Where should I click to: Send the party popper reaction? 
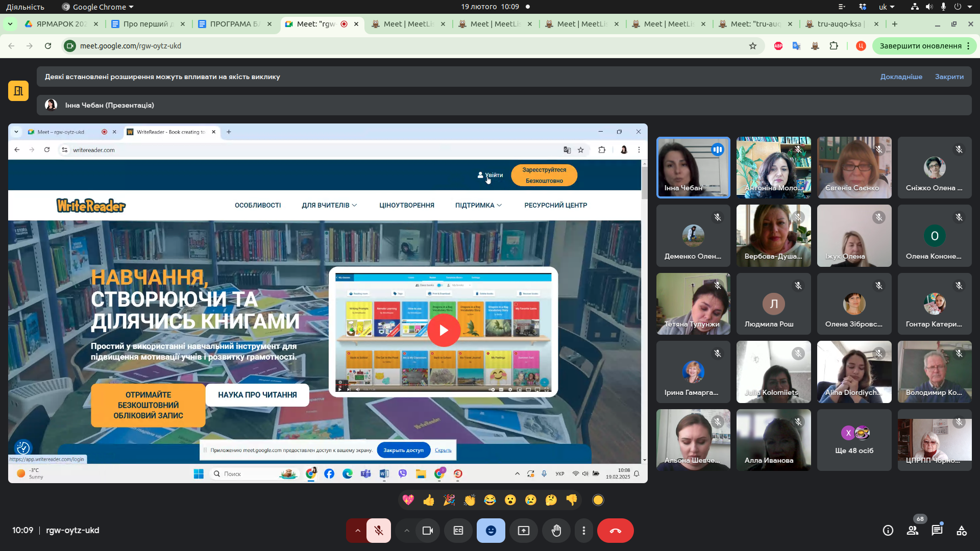tap(449, 500)
